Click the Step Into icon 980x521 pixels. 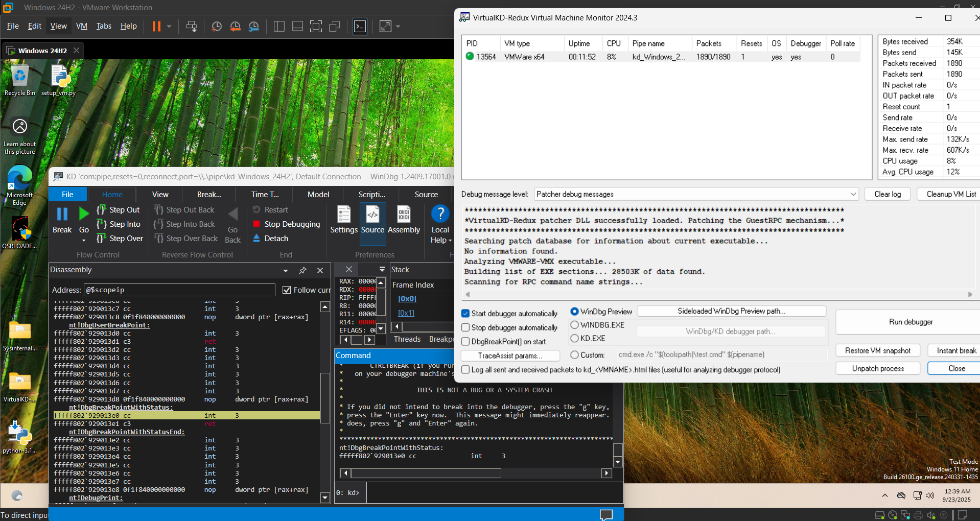[x=102, y=224]
